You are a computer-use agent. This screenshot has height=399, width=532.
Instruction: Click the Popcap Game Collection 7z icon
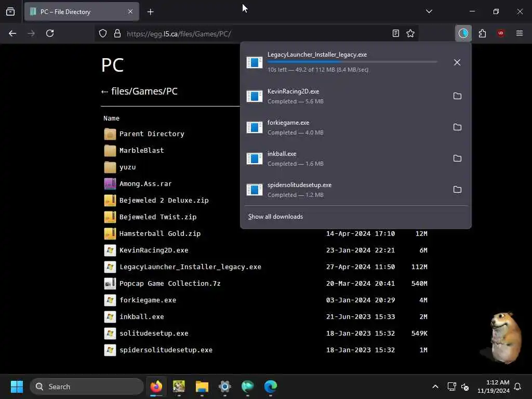[110, 283]
